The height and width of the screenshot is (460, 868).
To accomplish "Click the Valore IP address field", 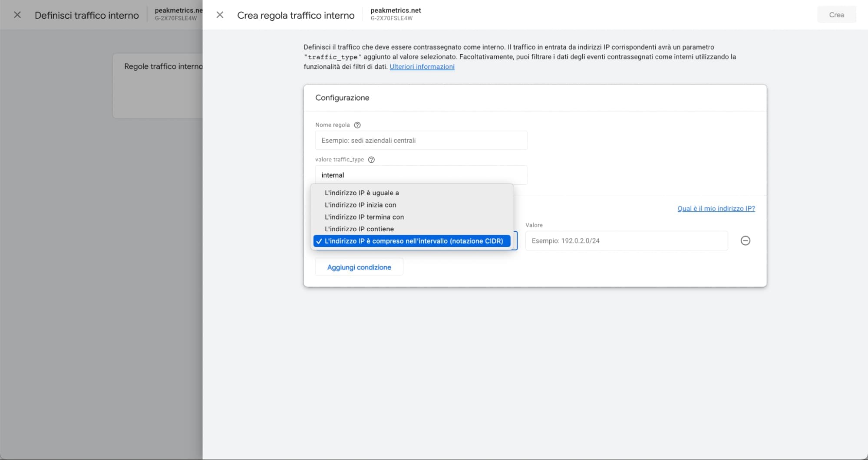I will pyautogui.click(x=626, y=241).
